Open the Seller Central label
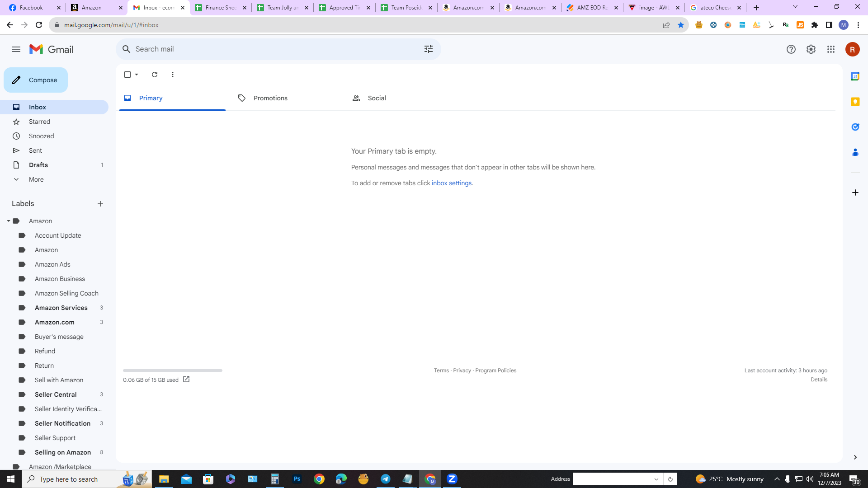The height and width of the screenshot is (488, 868). pos(56,394)
